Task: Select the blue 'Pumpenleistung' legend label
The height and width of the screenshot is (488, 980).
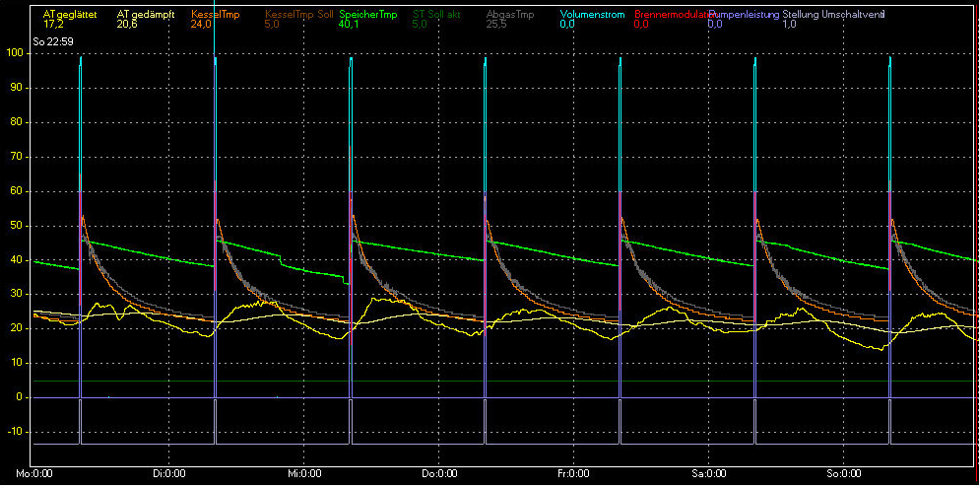Action: [744, 14]
